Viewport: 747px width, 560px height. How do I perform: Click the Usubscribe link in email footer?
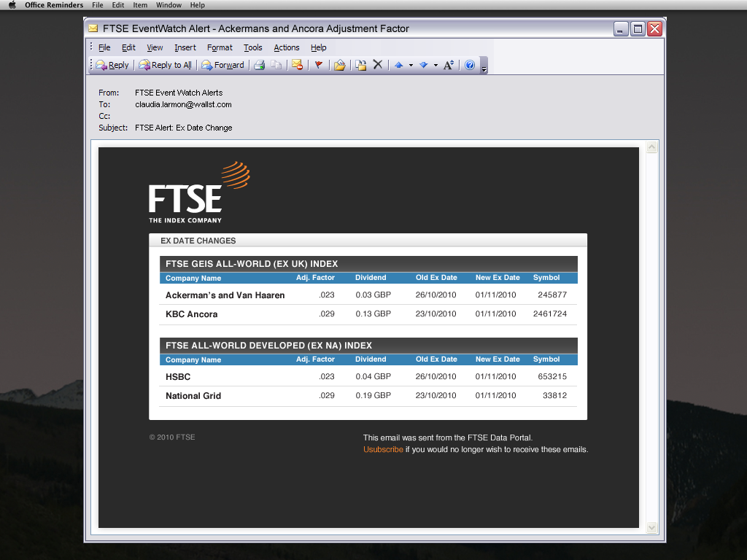coord(383,449)
